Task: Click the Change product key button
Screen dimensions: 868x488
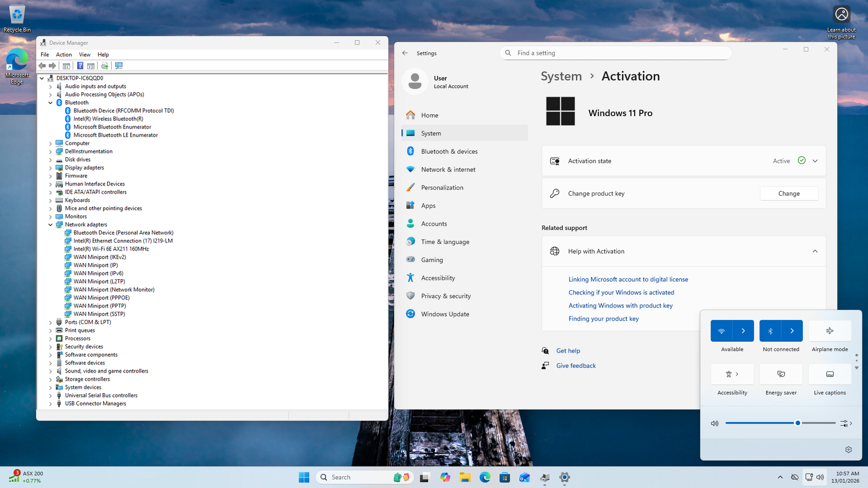Action: [789, 194]
